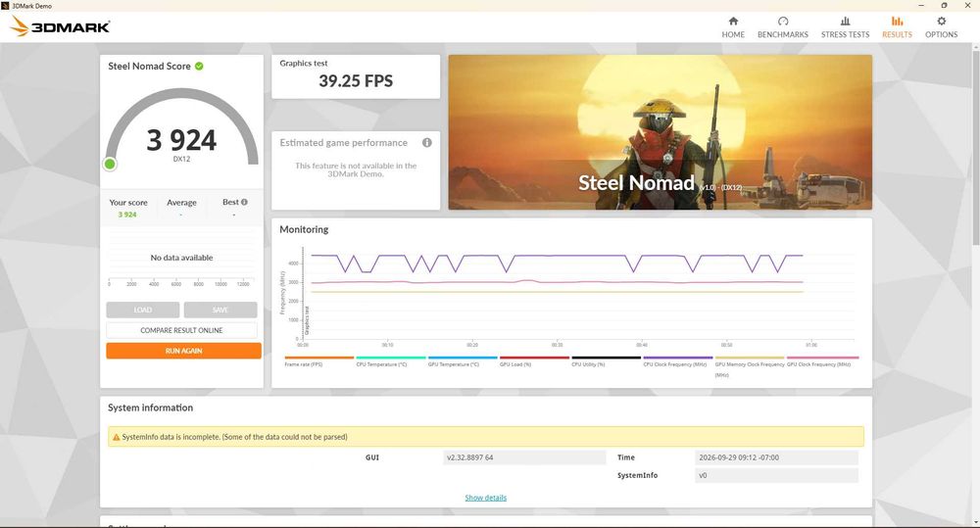Click the green score marker on gauge
The height and width of the screenshot is (528, 980).
point(110,165)
